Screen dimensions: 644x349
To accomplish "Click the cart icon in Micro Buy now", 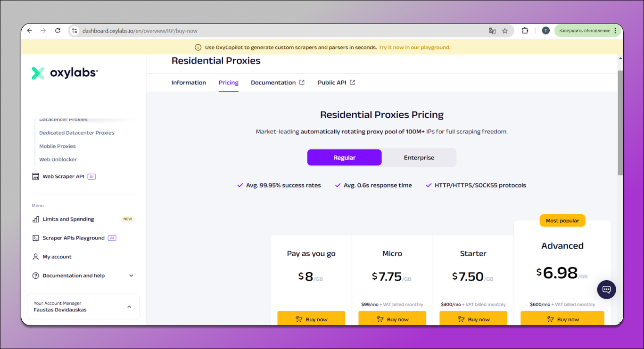I will pos(380,319).
